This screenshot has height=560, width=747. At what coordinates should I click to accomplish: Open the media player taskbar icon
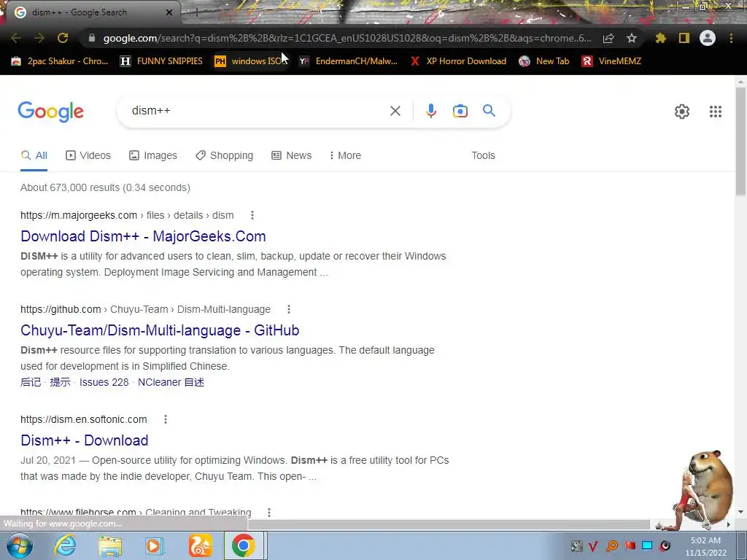155,545
